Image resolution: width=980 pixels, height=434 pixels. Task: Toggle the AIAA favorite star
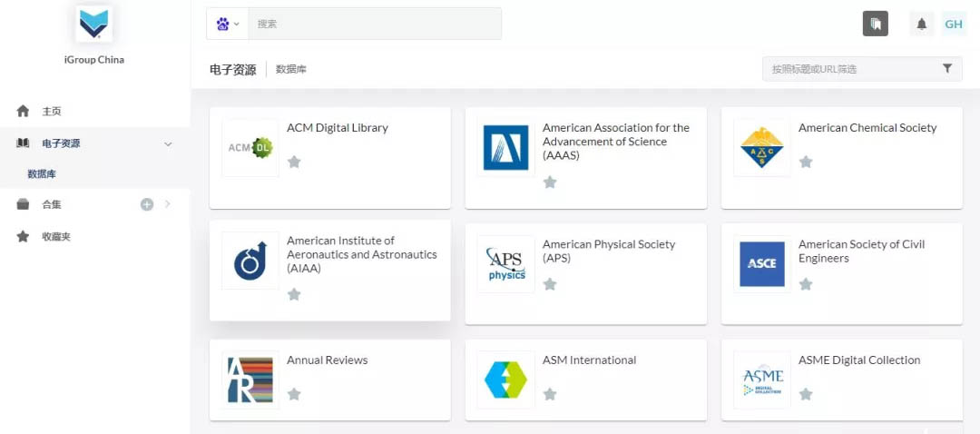click(x=294, y=294)
